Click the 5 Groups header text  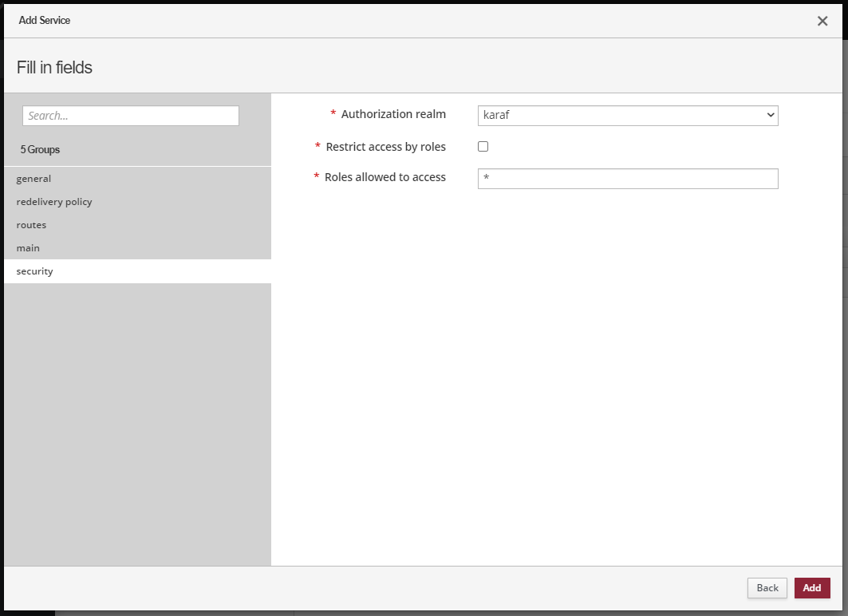(x=40, y=149)
